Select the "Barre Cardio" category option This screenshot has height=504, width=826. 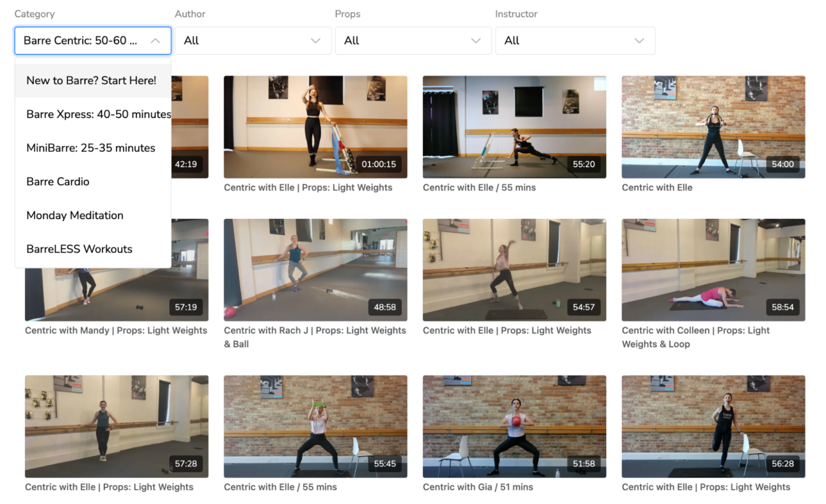58,182
